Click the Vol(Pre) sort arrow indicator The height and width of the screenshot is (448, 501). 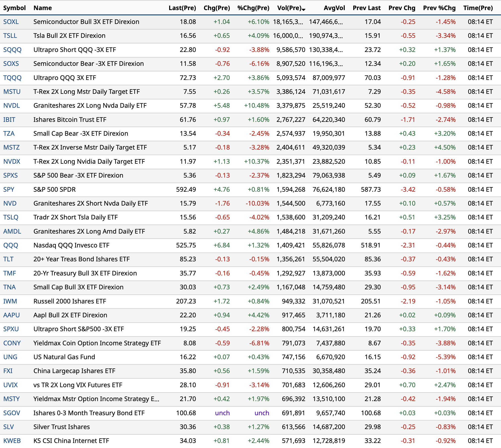(x=304, y=9)
